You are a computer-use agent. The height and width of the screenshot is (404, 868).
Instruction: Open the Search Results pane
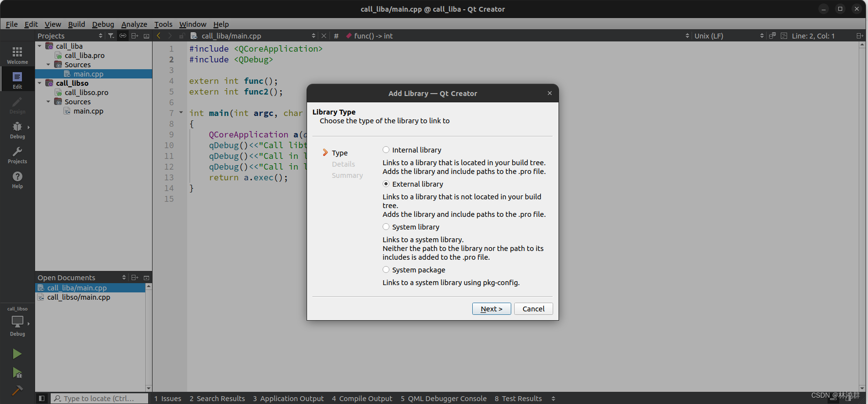217,399
